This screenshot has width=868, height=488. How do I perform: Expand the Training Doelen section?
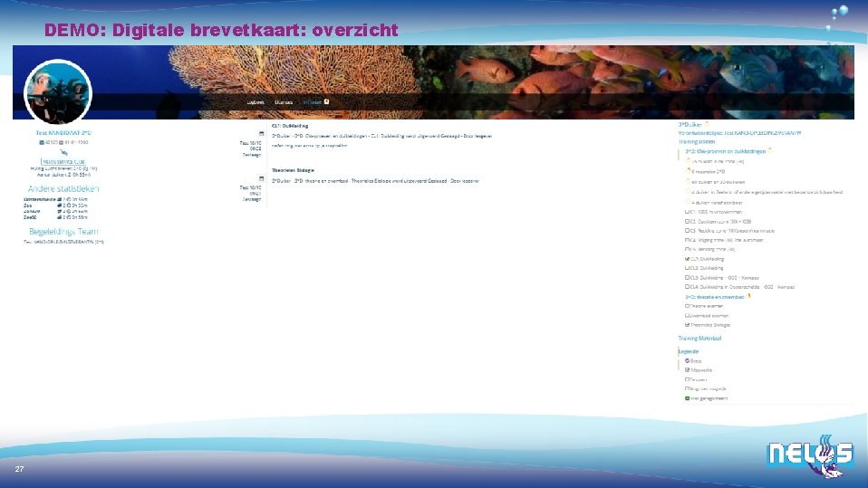697,141
